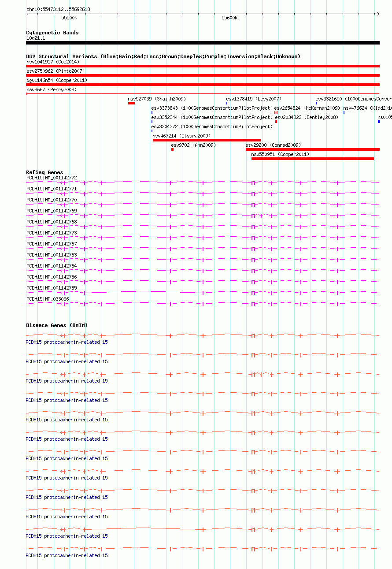Select variant dgv1146n54 (Cooper2011) label

(x=57, y=80)
